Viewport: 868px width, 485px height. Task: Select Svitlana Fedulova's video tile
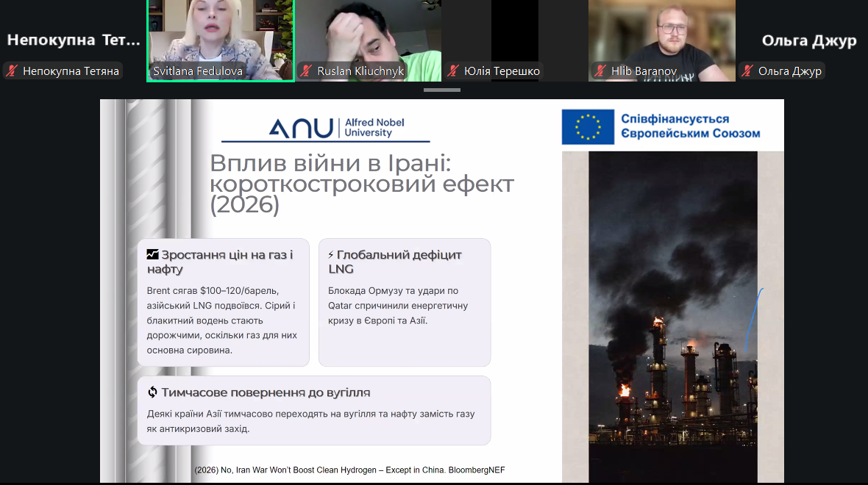[x=221, y=33]
